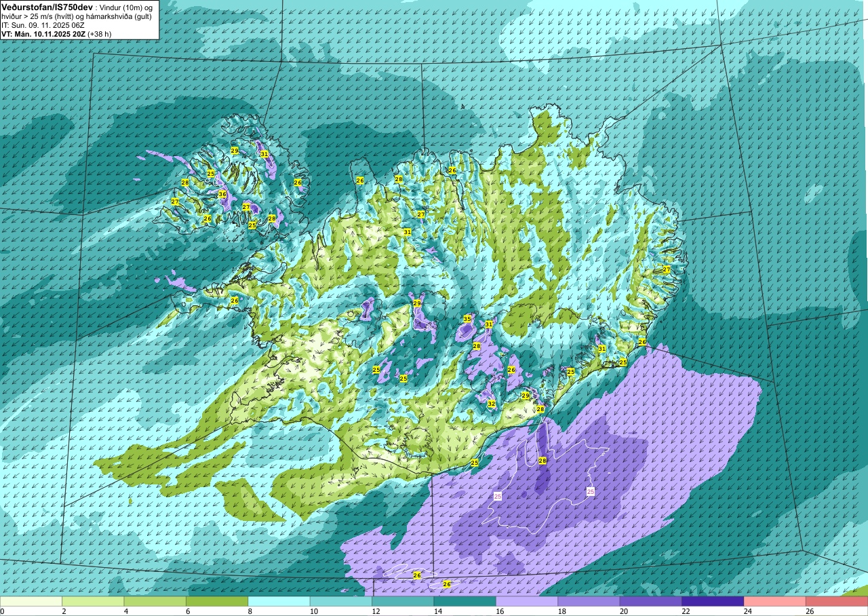The width and height of the screenshot is (868, 616).
Task: Click the 22–24 m/s dark indigo legend swatch
Action: pyautogui.click(x=713, y=601)
